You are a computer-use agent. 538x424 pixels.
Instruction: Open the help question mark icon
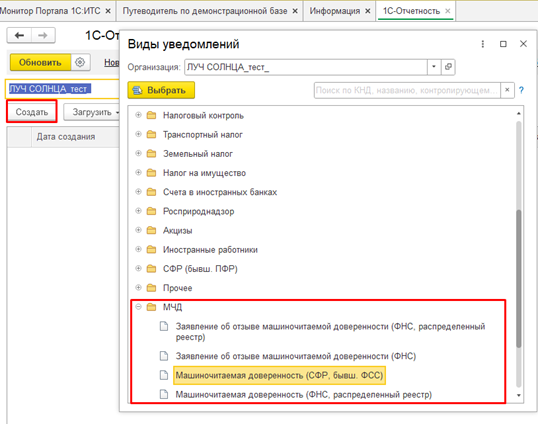521,90
